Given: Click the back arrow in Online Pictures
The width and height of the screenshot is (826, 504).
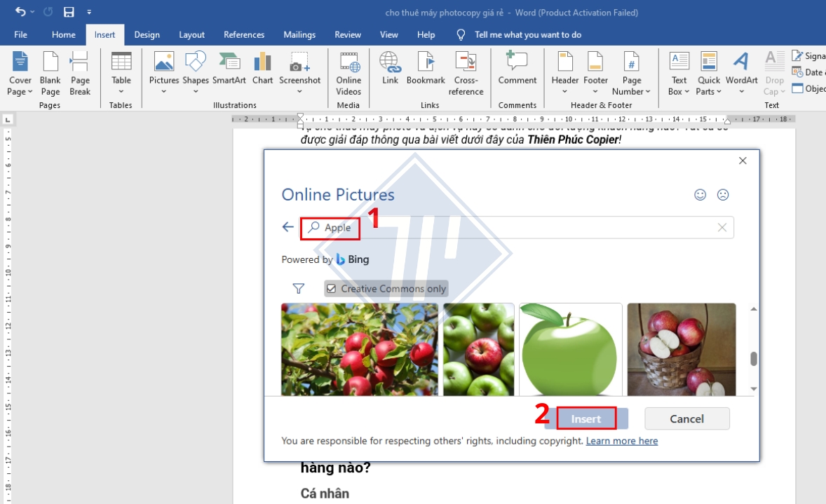Looking at the screenshot, I should pyautogui.click(x=287, y=227).
